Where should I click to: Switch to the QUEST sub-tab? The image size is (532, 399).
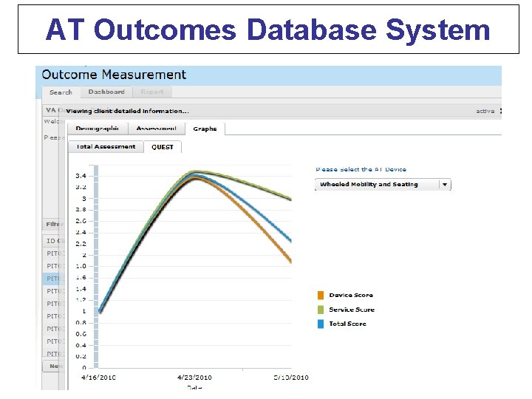click(162, 147)
